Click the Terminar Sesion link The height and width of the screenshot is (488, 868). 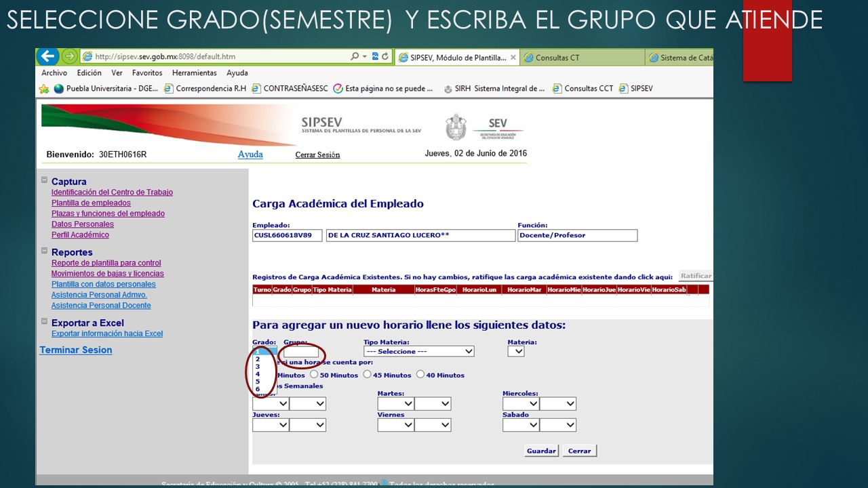(76, 350)
